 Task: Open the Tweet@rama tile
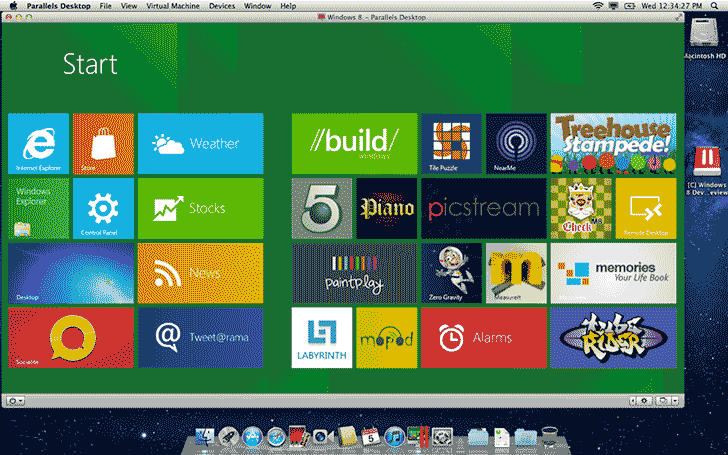(x=201, y=338)
